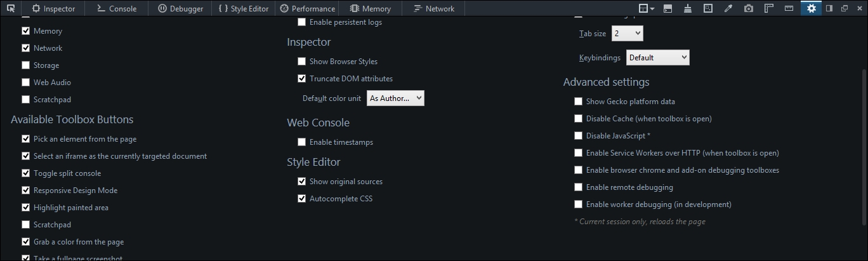Uncheck Grab a color from the page

click(x=25, y=241)
